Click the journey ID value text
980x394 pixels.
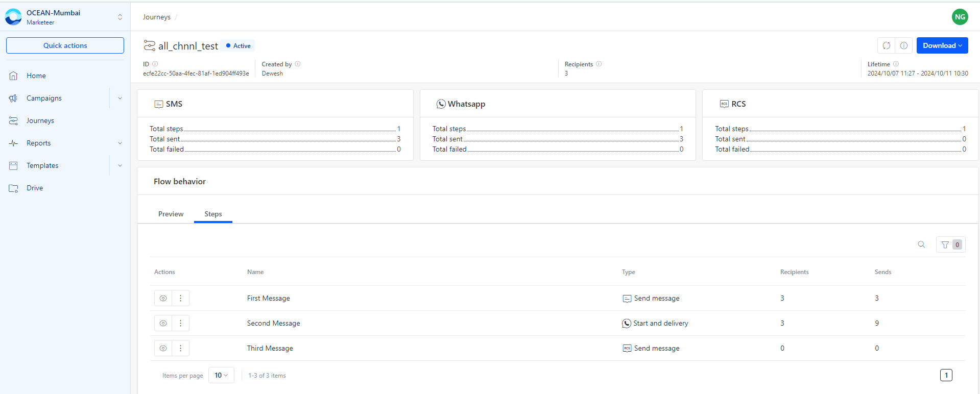(x=196, y=73)
